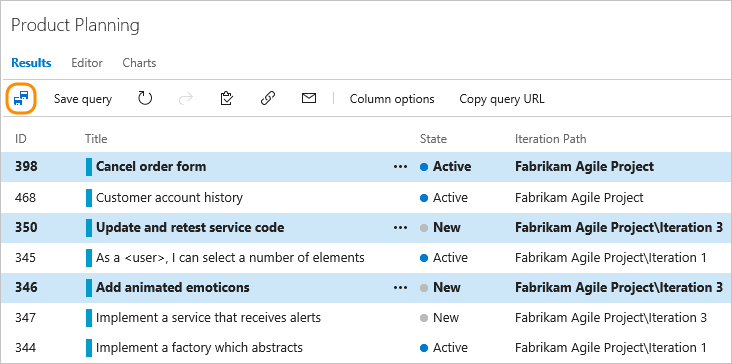
Task: Switch to the Results tab
Action: tap(31, 63)
